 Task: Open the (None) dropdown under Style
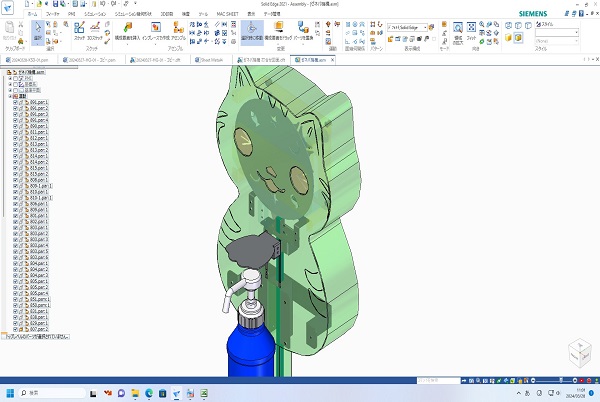557,41
